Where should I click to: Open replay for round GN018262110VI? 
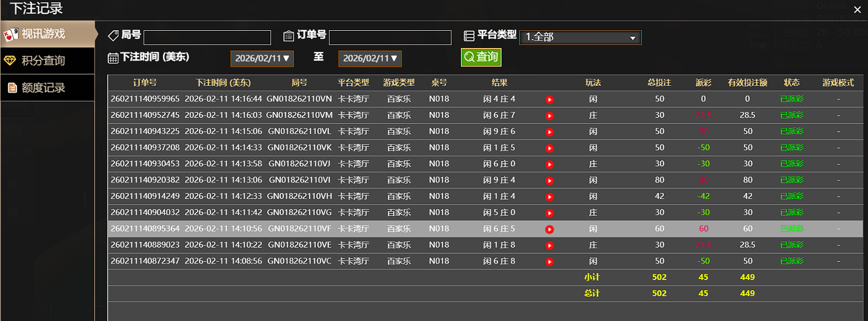click(x=549, y=181)
